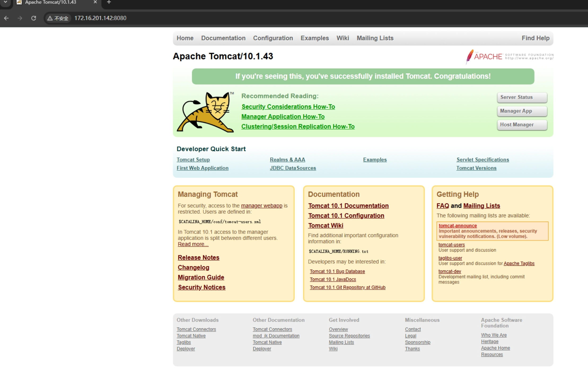
Task: Open Tomcat 10.1 Bug Database link
Action: [x=337, y=272]
